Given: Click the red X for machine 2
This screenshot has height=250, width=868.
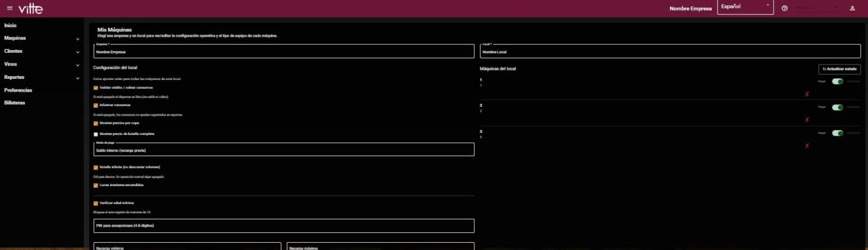Looking at the screenshot, I should 806,120.
